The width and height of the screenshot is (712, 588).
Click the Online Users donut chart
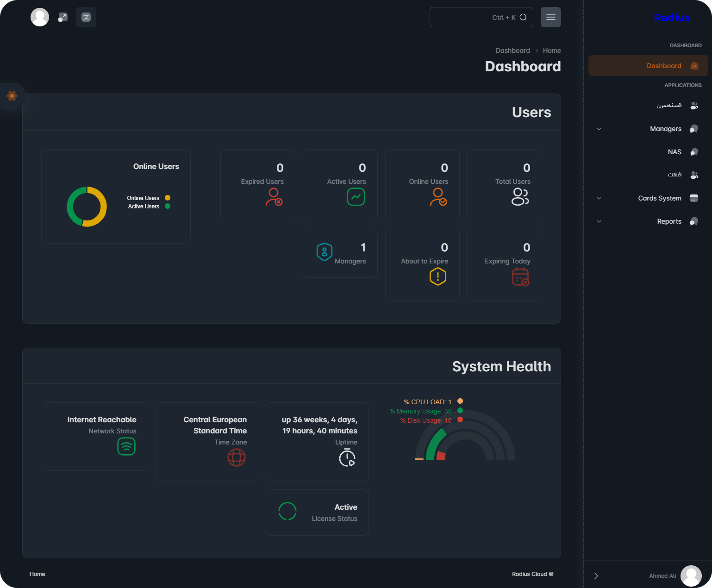[87, 206]
